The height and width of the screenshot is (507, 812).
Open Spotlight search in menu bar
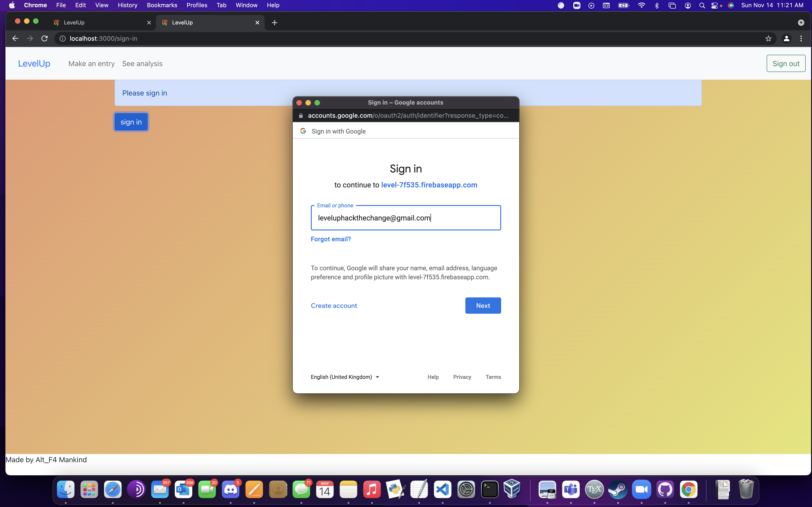click(x=702, y=5)
